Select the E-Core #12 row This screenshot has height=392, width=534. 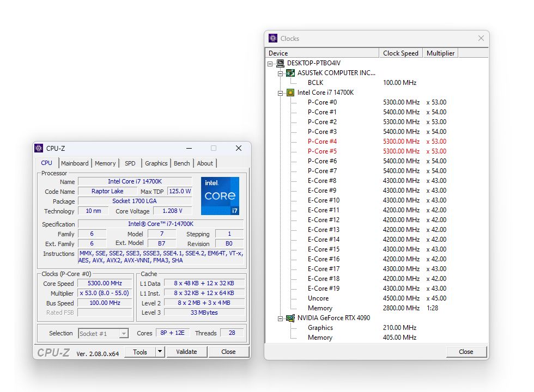(377, 220)
